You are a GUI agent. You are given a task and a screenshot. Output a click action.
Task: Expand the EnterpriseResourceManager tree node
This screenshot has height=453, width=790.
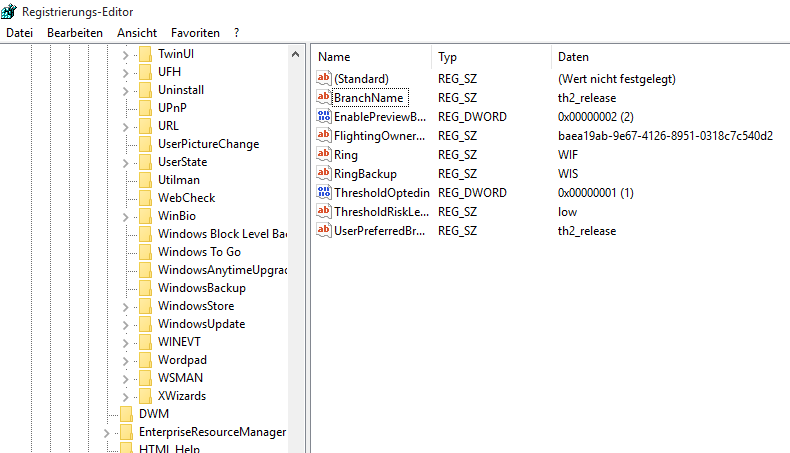(x=106, y=432)
